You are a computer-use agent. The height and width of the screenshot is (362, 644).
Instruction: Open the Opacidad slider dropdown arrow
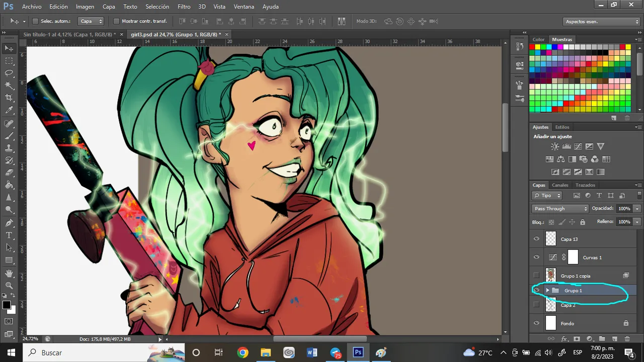point(637,209)
